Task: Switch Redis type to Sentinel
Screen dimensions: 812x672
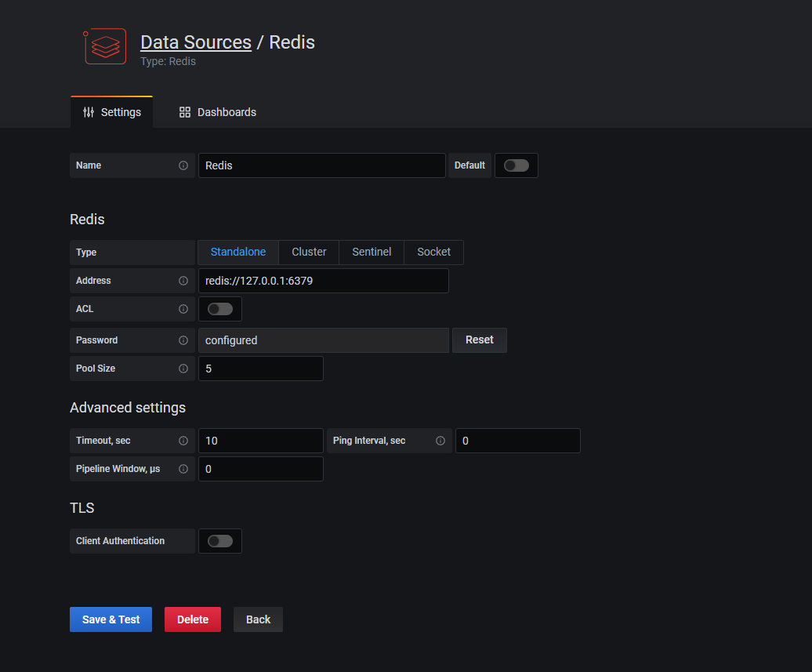Action: point(372,252)
